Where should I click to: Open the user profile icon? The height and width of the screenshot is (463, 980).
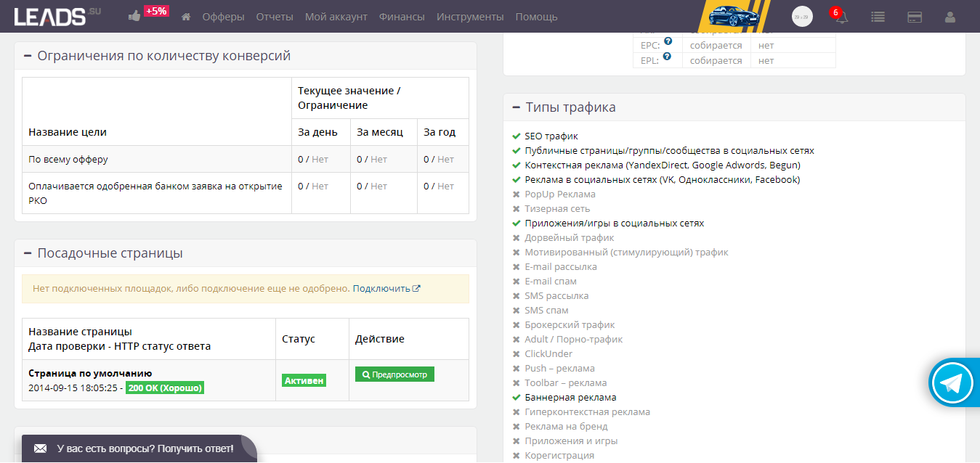950,17
